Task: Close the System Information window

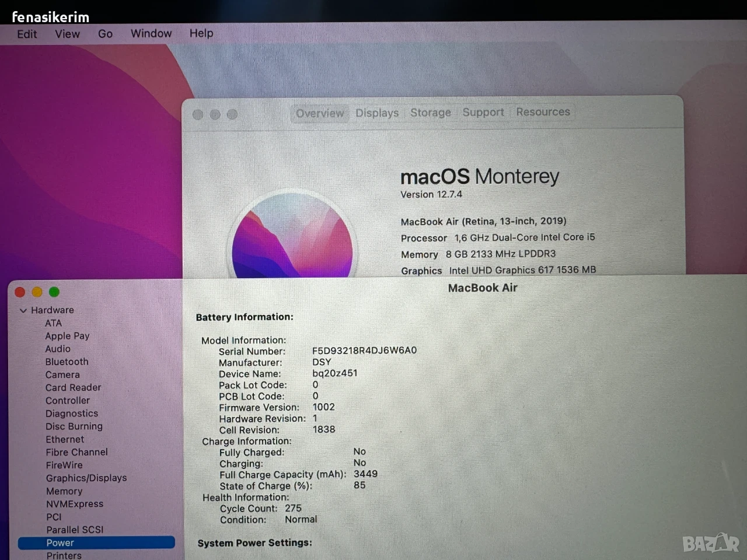Action: [20, 292]
